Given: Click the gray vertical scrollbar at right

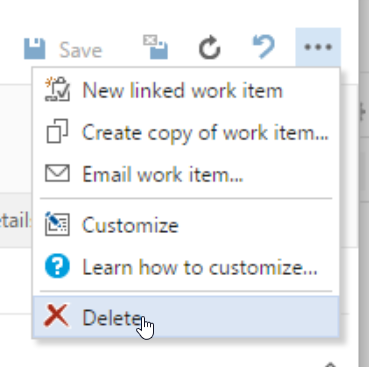Looking at the screenshot, I should pyautogui.click(x=364, y=183).
